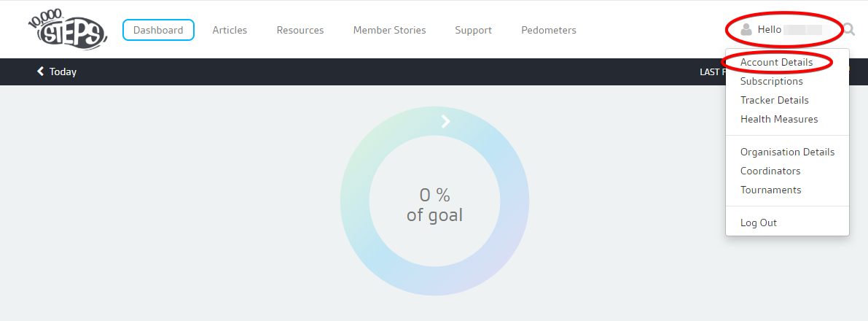Visit the Support page
868x321 pixels.
(473, 30)
